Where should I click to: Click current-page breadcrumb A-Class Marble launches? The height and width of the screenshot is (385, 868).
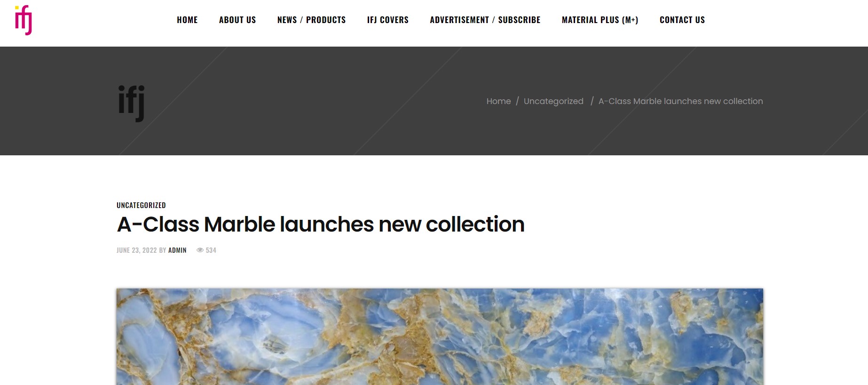[680, 101]
